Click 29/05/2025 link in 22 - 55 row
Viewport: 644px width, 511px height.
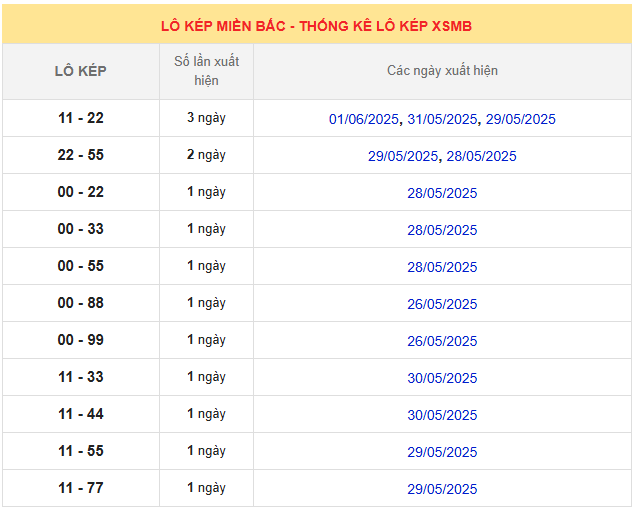(403, 156)
